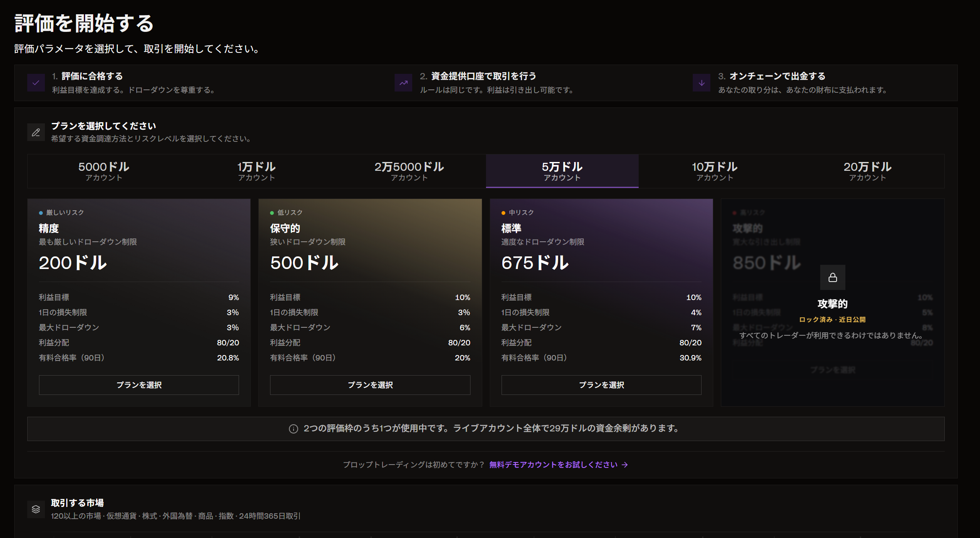The image size is (980, 538).
Task: Click the pencil icon beside プランを選択してください
Action: 36,132
